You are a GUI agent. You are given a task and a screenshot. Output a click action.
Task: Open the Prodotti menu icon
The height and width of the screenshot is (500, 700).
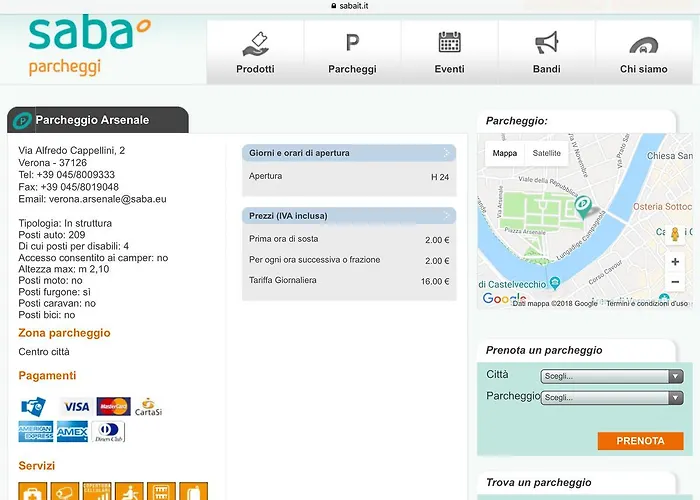pos(255,53)
